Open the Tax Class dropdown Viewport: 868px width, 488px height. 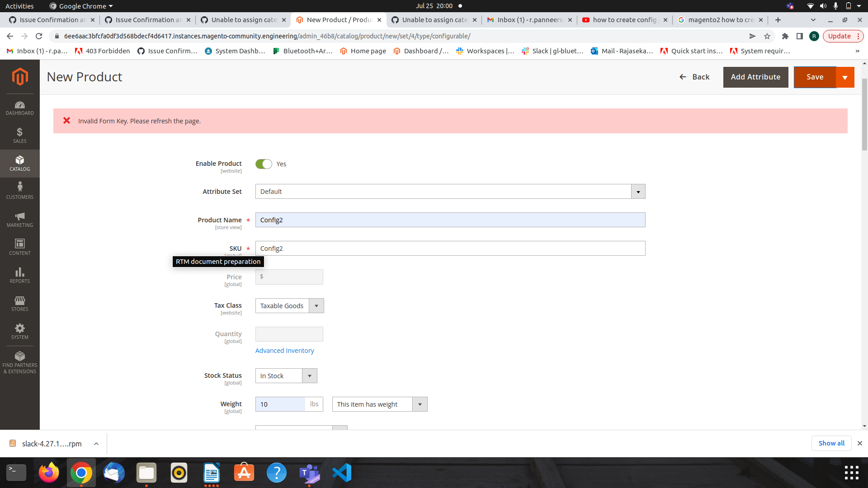pos(289,306)
